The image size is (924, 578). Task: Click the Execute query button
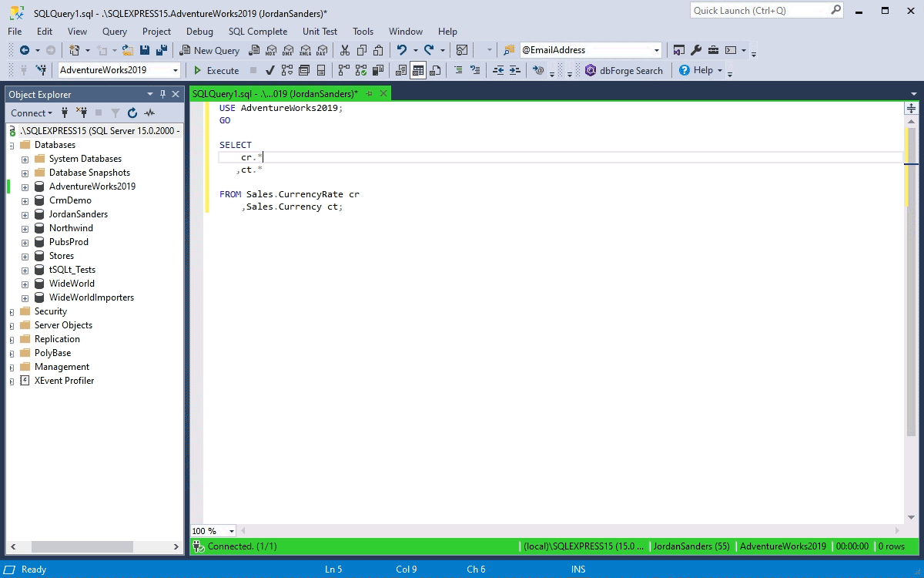pyautogui.click(x=216, y=70)
